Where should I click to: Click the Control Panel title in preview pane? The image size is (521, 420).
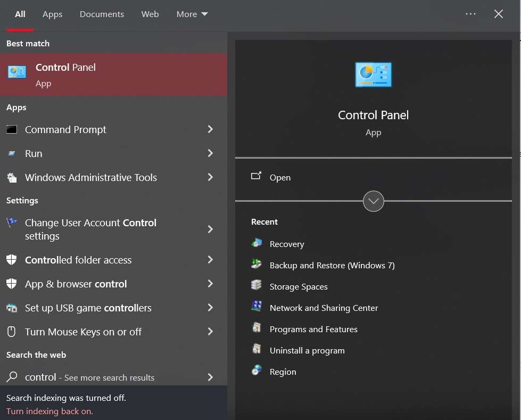click(373, 115)
